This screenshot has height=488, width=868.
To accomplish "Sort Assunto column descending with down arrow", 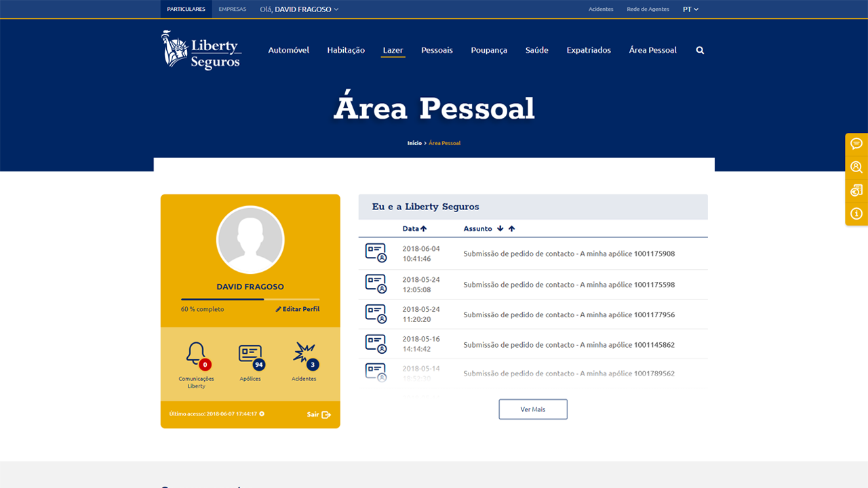I will click(x=500, y=229).
